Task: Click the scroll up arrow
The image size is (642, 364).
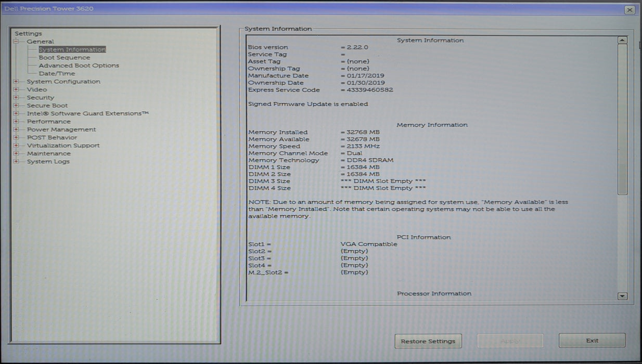Action: (x=622, y=40)
